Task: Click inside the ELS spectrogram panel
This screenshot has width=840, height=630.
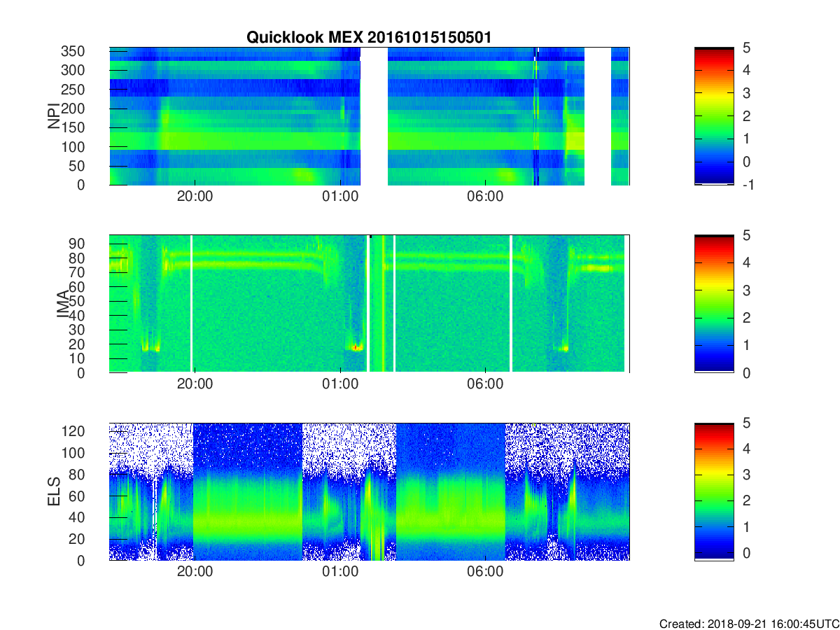Action: (x=369, y=491)
